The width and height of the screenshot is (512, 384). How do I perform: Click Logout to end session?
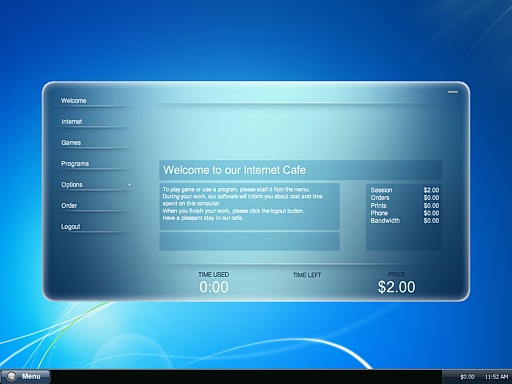pyautogui.click(x=71, y=227)
